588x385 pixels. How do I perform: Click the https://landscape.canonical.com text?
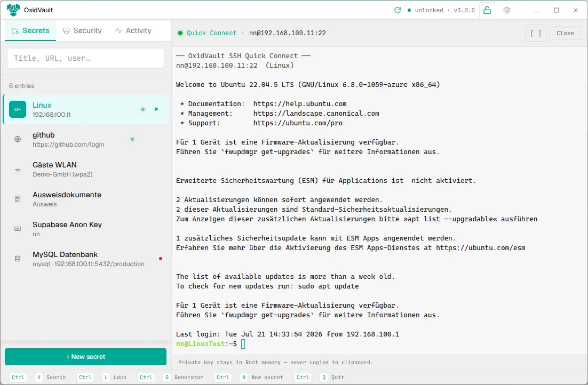(x=316, y=113)
